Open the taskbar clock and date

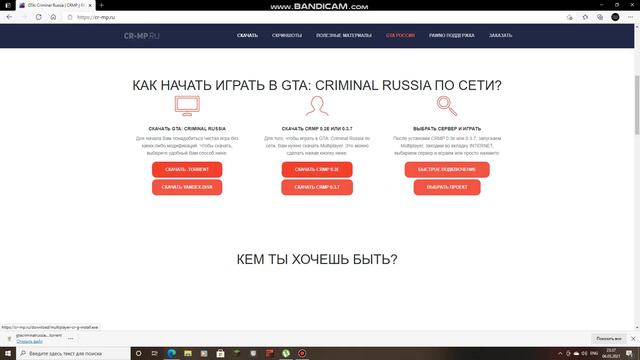(611, 353)
